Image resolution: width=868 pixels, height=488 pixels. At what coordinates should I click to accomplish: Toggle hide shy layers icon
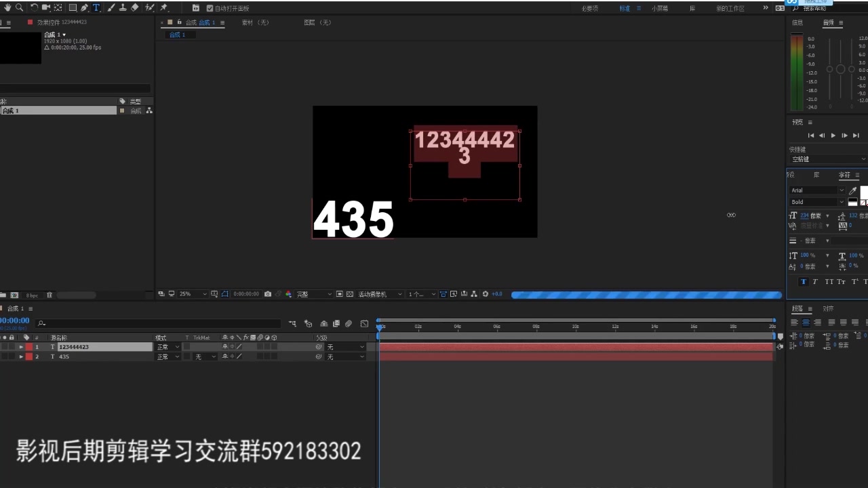[324, 324]
